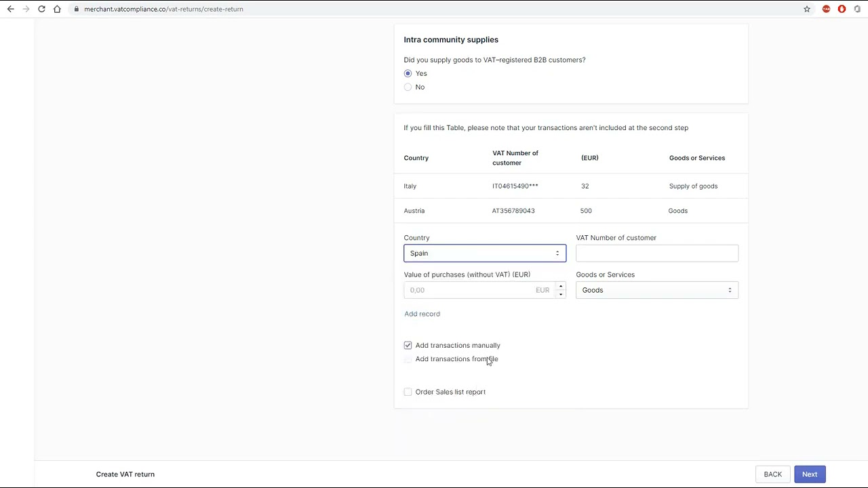The height and width of the screenshot is (488, 868).
Task: Click the VAT Number of customer field
Action: 657,253
